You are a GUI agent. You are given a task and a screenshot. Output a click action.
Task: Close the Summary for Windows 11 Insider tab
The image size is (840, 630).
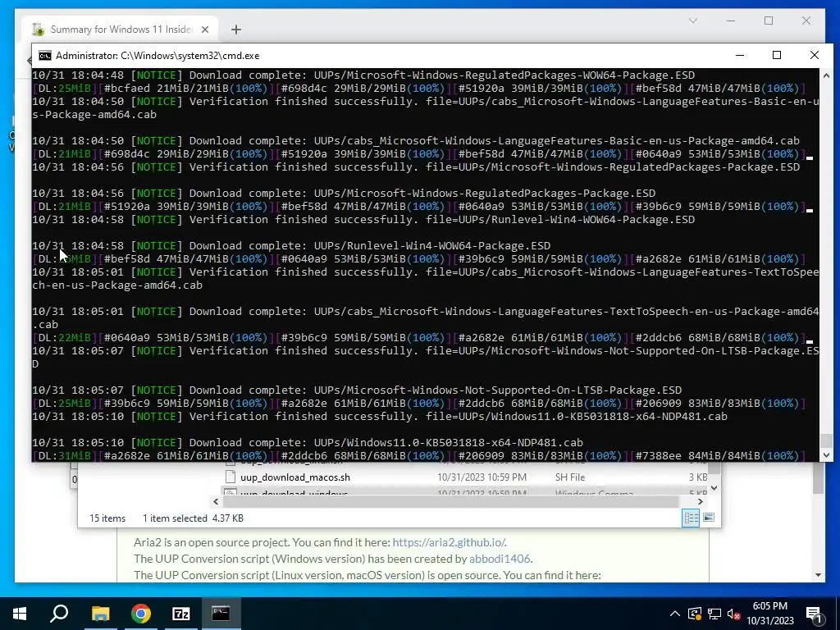(x=204, y=30)
